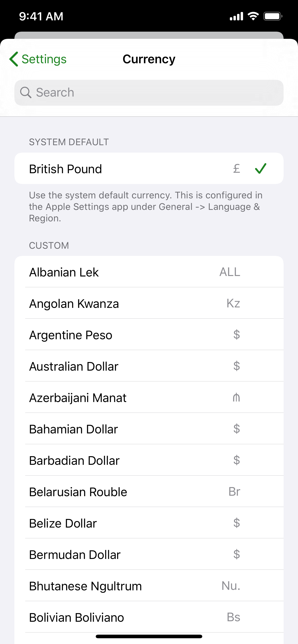Tap the green checkmark beside British Pound
Image resolution: width=298 pixels, height=644 pixels.
pos(260,168)
